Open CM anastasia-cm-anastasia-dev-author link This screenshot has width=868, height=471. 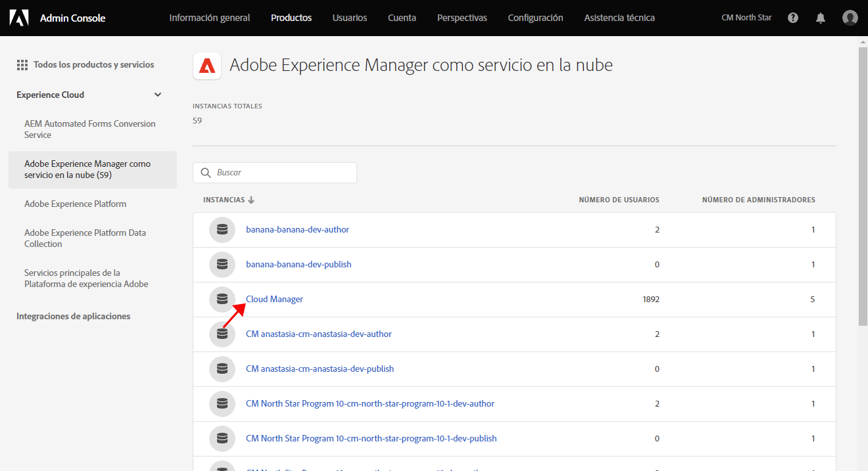click(x=319, y=334)
